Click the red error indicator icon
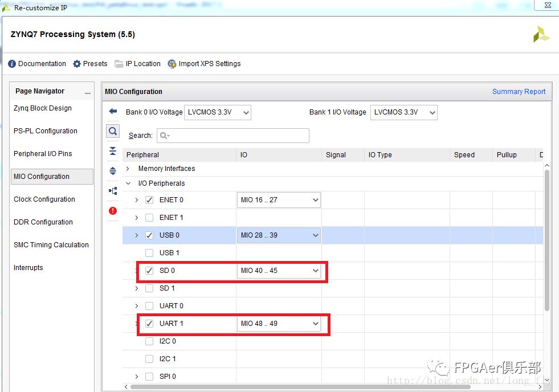 tap(113, 211)
